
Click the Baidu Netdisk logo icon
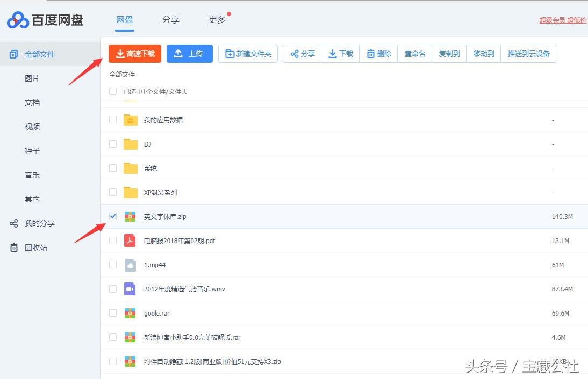18,20
